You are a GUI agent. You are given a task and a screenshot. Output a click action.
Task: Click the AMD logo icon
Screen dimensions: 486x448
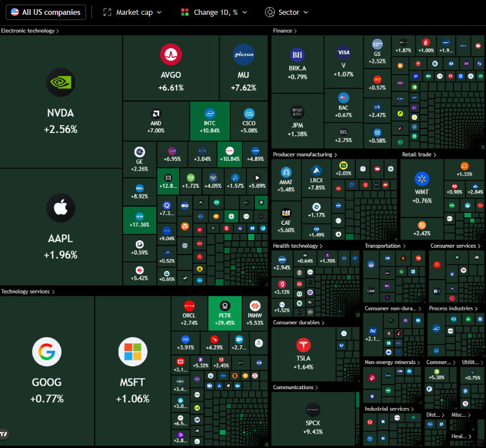156,114
